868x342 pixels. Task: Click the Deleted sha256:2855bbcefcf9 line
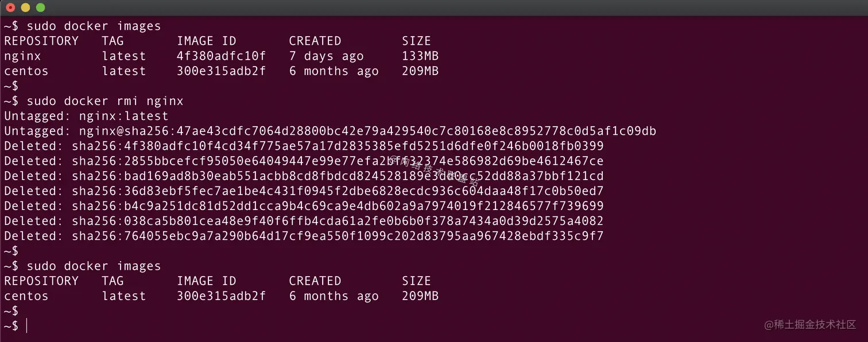coord(304,161)
